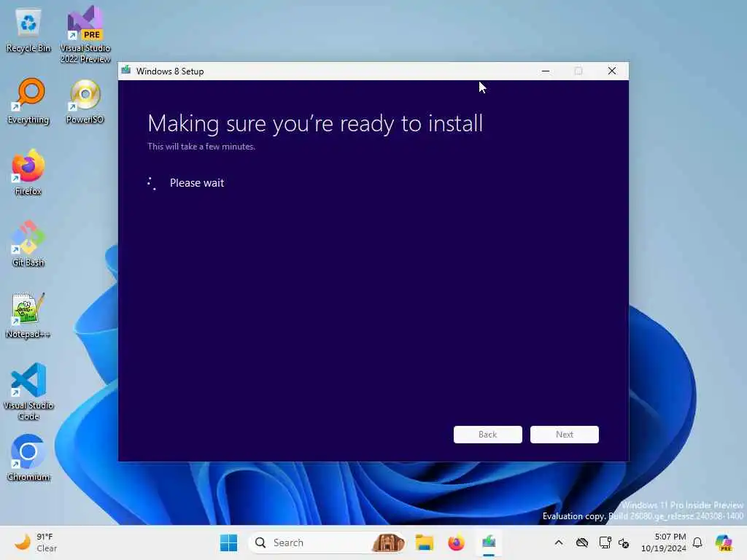Select the Git Bash desktop shortcut
The height and width of the screenshot is (560, 747).
tap(28, 244)
